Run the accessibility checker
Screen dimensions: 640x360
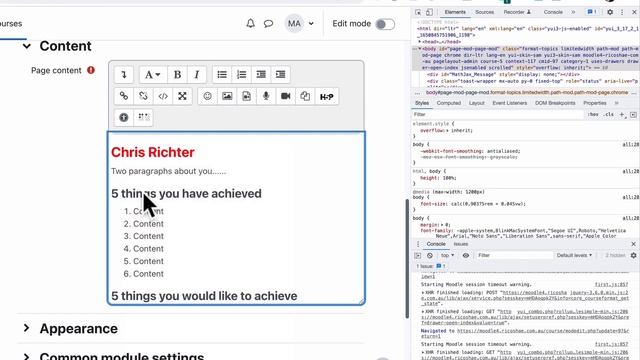[124, 118]
